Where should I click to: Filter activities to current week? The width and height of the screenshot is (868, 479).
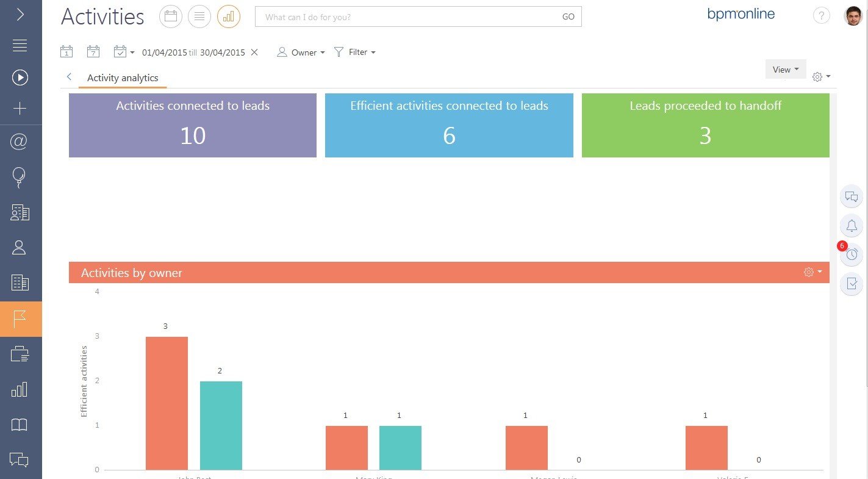coord(93,52)
